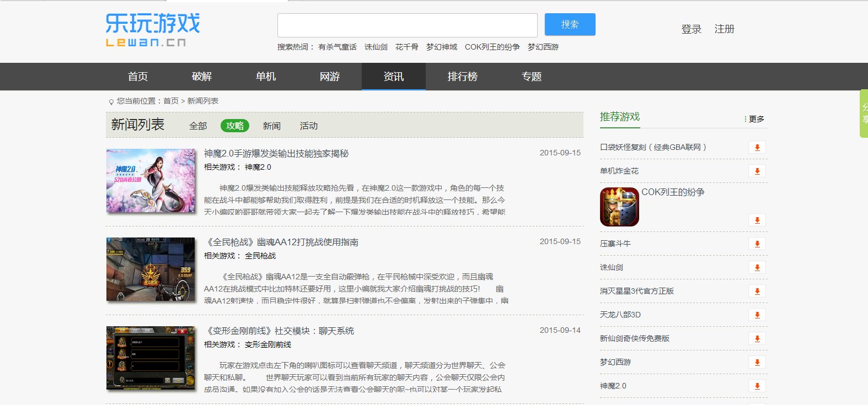The image size is (868, 405).
Task: Click download arrow for COK列王的纷争
Action: tap(757, 220)
